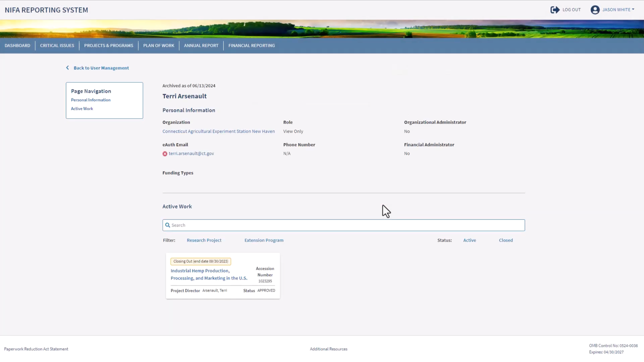Open the Annual Report section

tap(201, 46)
